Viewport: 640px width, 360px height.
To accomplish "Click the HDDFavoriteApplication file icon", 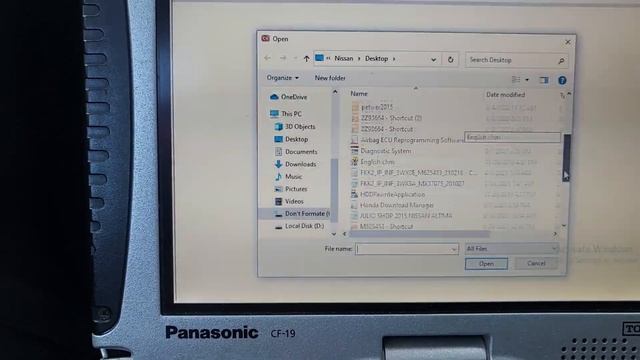I will (x=354, y=194).
